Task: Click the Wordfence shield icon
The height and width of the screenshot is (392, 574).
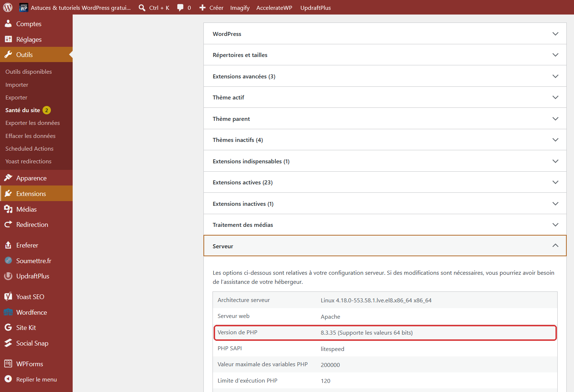Action: [8, 312]
